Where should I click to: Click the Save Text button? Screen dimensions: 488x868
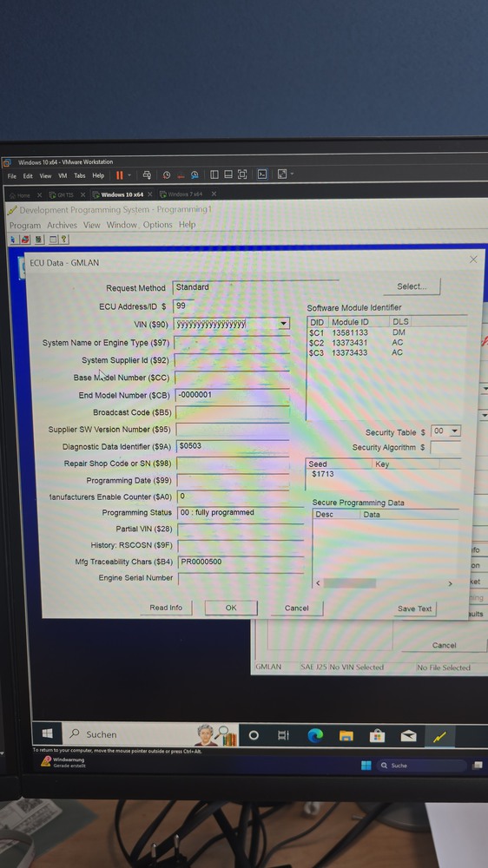click(414, 608)
